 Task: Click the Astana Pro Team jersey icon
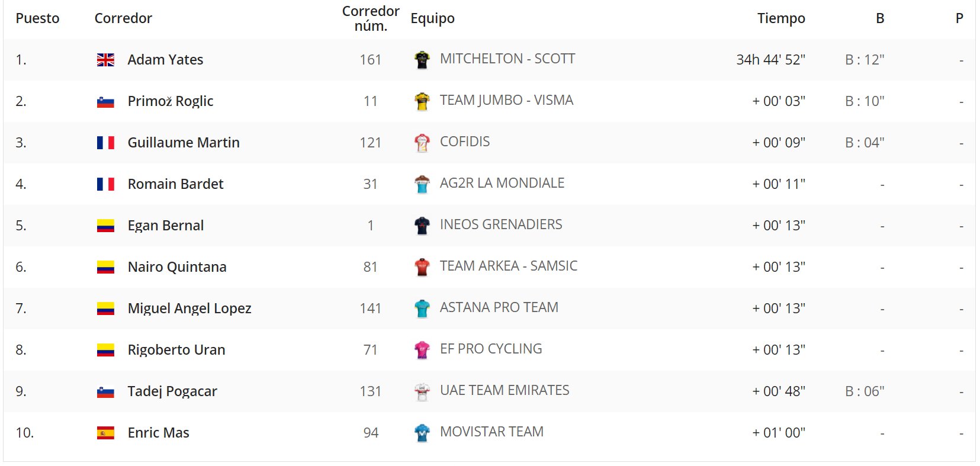coord(422,308)
